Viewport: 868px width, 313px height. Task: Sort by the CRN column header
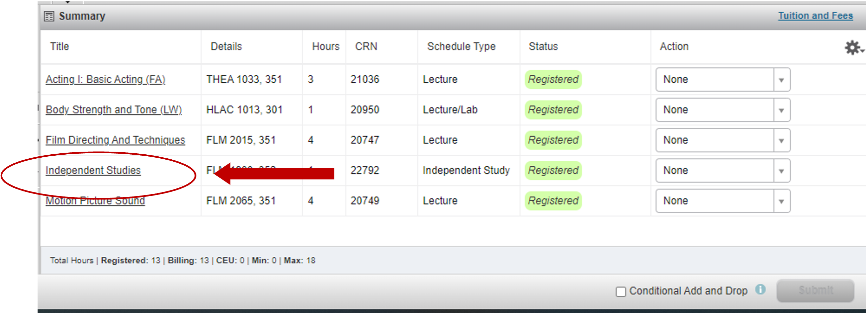(366, 47)
